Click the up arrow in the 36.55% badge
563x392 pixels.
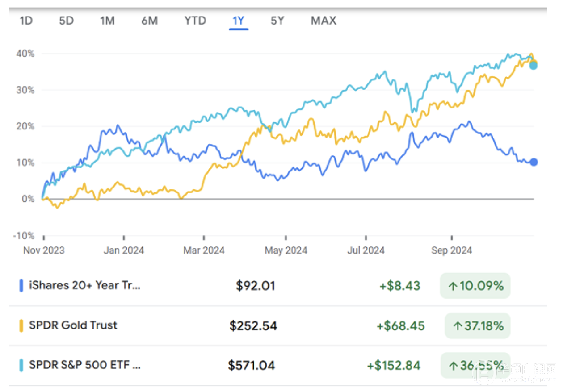(453, 366)
